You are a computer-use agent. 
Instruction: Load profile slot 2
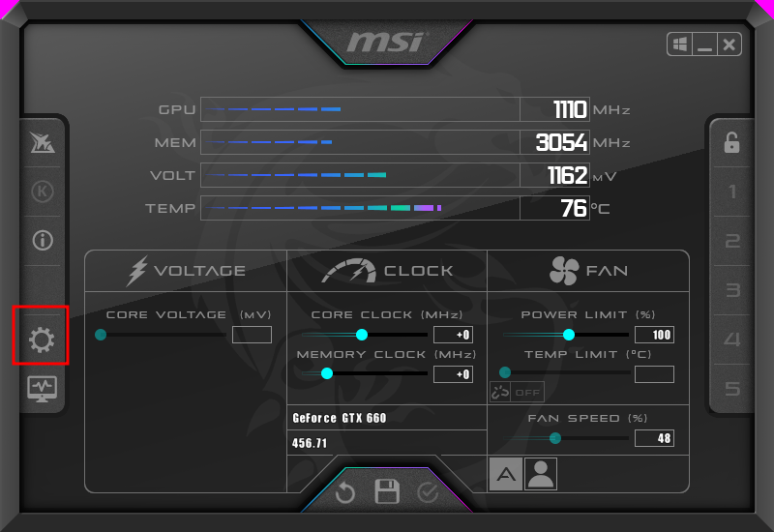(x=732, y=241)
